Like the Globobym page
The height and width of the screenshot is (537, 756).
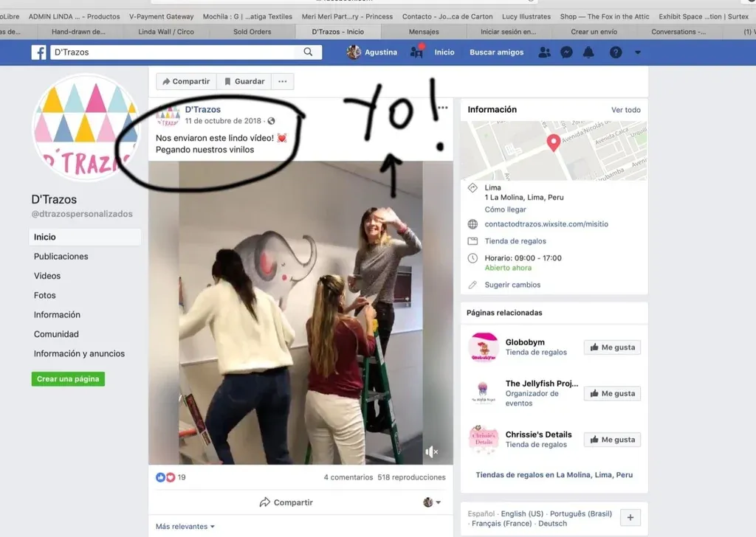click(x=612, y=347)
